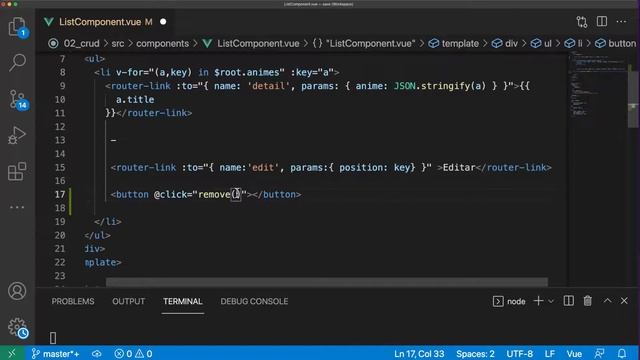Screen dimensions: 640x360
Task: Switch to the PROBLEMS panel tab
Action: (73, 301)
